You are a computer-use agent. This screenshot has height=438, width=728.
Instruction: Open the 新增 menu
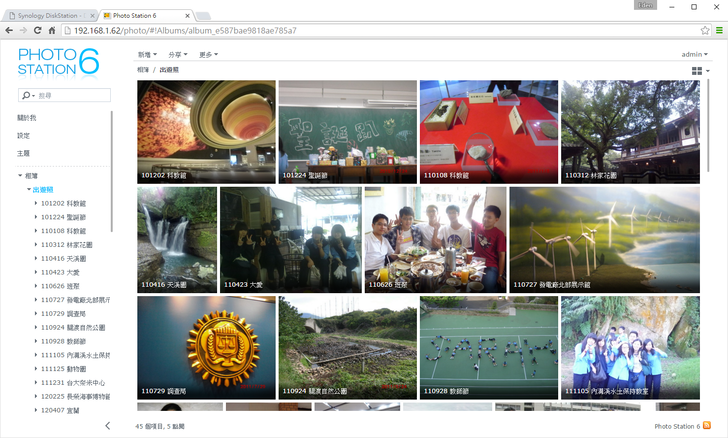click(146, 54)
